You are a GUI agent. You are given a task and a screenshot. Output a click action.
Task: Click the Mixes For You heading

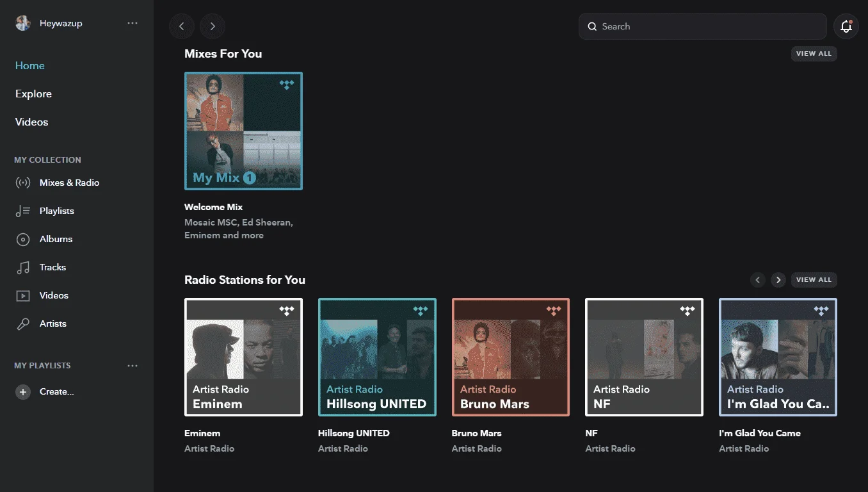point(223,54)
